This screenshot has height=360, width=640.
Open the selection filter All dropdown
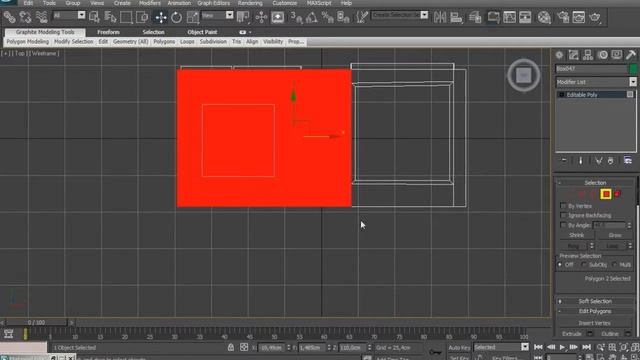81,15
